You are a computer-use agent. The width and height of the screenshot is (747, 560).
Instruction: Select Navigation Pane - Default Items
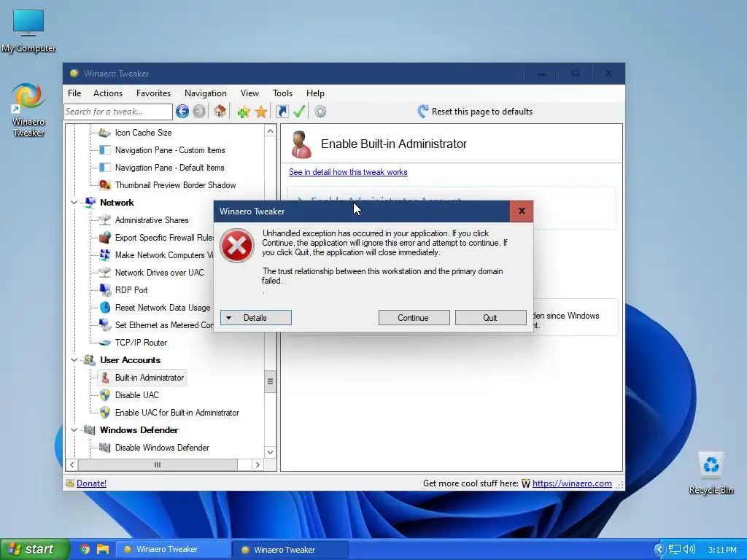(169, 168)
